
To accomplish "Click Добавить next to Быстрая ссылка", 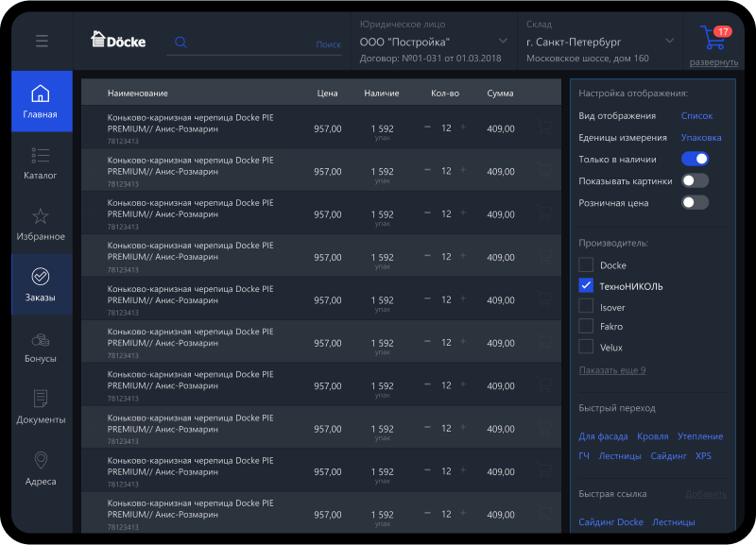I will [706, 494].
